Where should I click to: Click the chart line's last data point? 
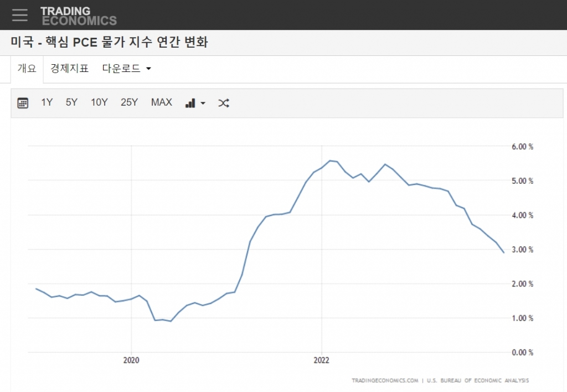pos(503,252)
